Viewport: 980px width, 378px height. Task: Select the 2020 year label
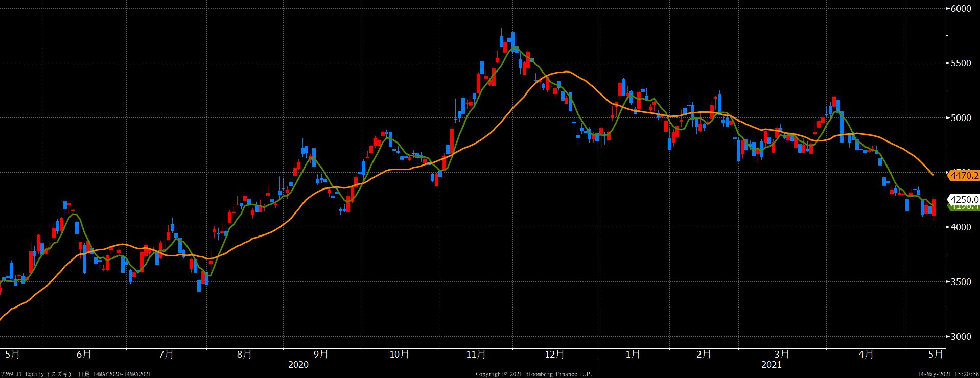tap(298, 365)
